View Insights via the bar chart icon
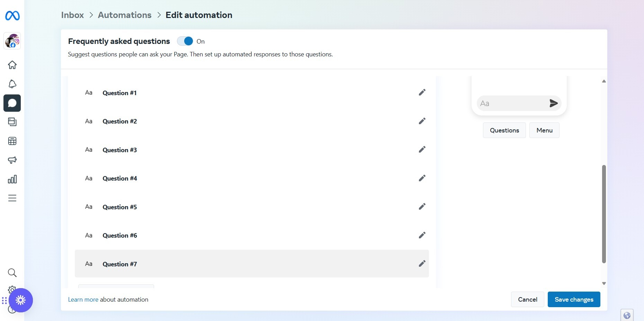The height and width of the screenshot is (321, 644). click(x=12, y=179)
